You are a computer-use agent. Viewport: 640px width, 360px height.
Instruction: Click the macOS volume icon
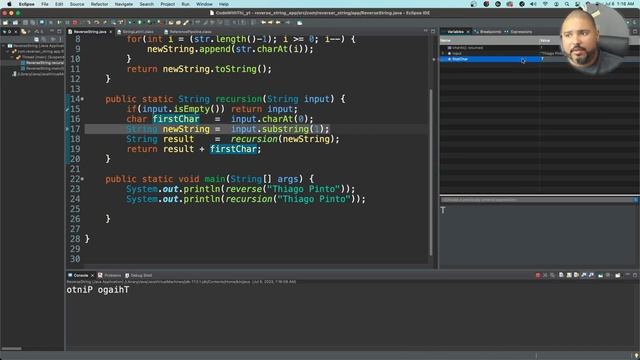[x=533, y=4]
